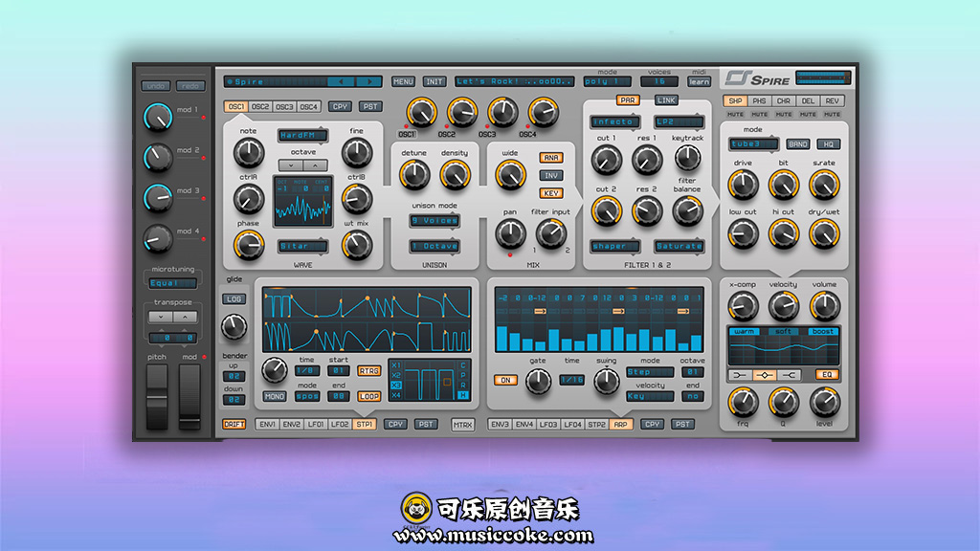Toggle the KEY mix switch
Viewport: 980px width, 551px height.
pos(550,193)
